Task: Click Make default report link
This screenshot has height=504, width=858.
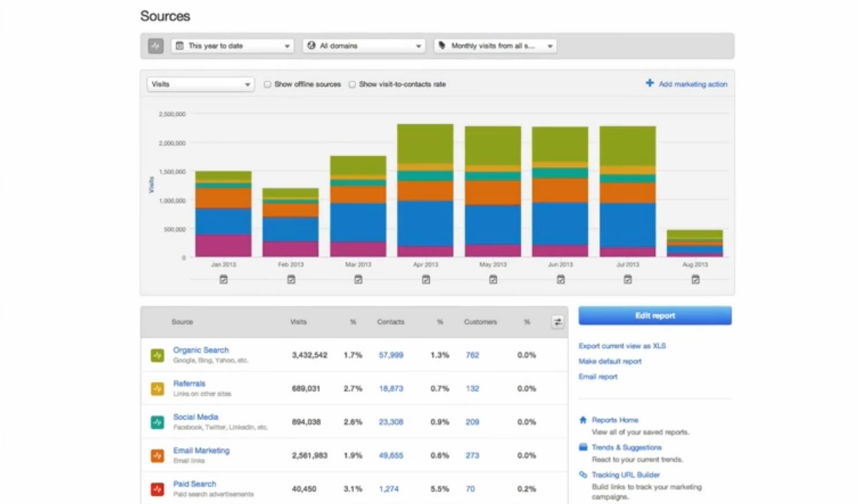Action: 610,361
